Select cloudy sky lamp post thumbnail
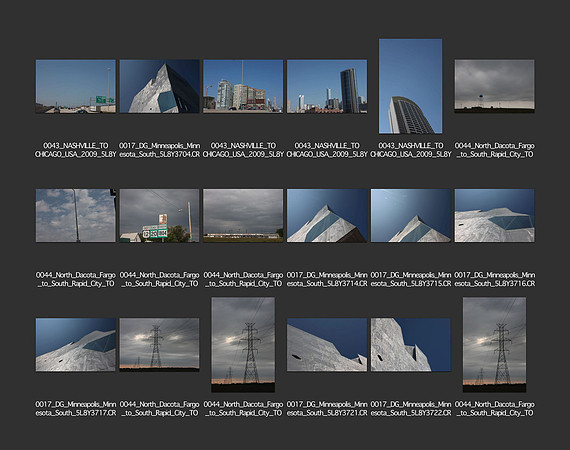This screenshot has width=570, height=450. [x=76, y=216]
